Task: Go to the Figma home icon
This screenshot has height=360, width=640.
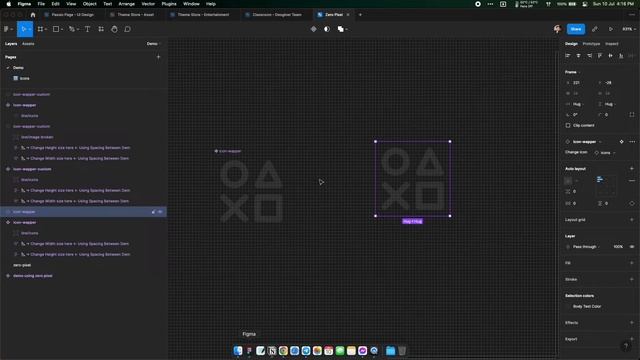Action: point(33,15)
